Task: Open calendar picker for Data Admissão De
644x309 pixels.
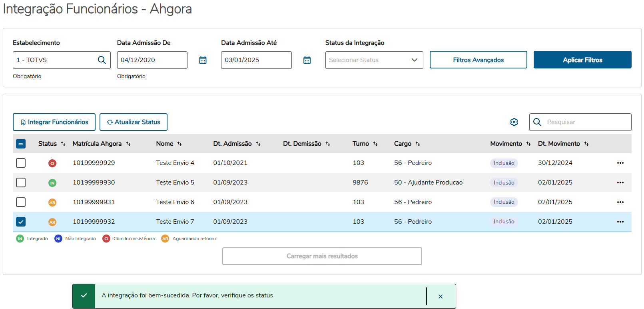Action: click(x=203, y=60)
